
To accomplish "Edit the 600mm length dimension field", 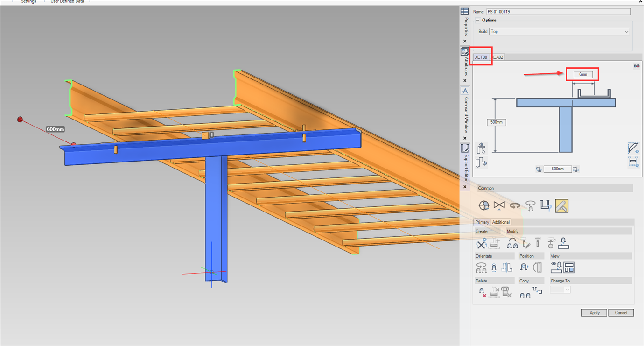I will (558, 169).
